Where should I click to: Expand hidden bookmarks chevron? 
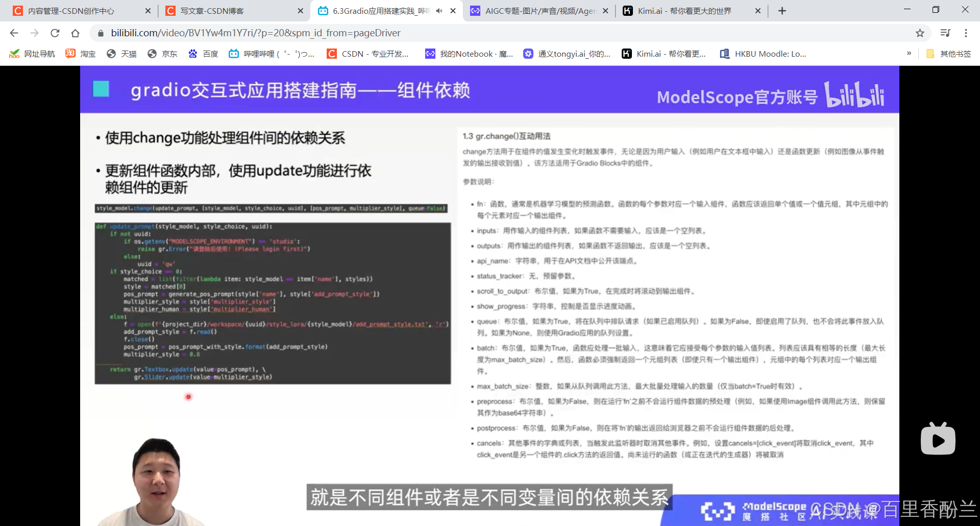tap(909, 53)
